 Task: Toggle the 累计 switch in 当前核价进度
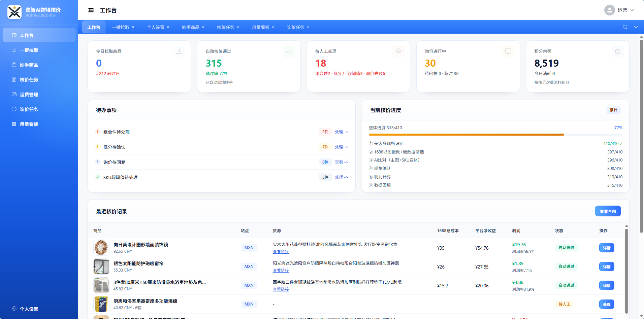pyautogui.click(x=614, y=110)
